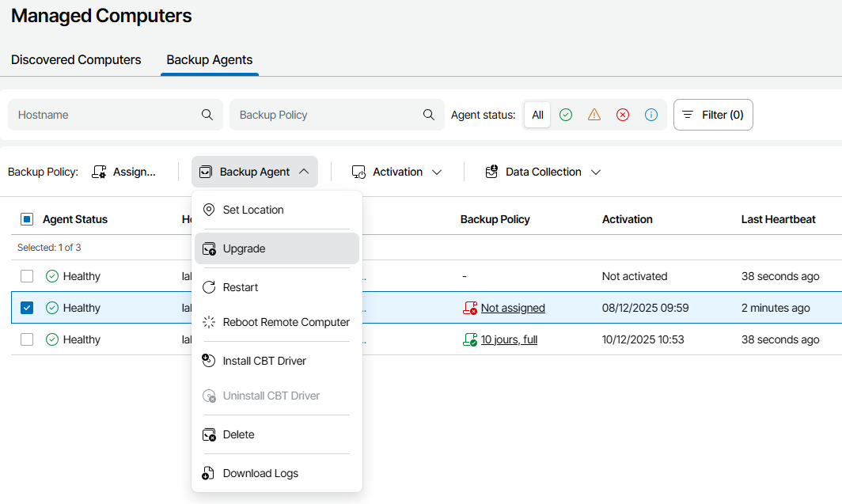Click the Assign backup policy icon

coord(99,172)
